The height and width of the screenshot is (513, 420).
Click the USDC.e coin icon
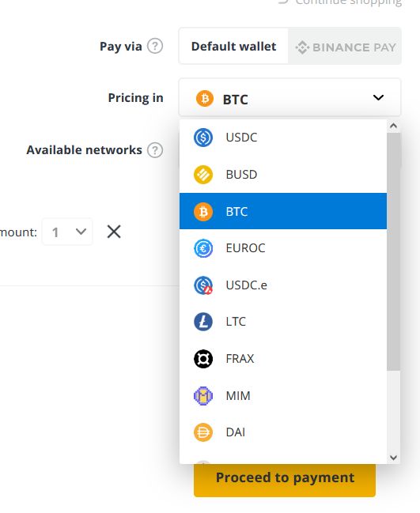(x=203, y=285)
